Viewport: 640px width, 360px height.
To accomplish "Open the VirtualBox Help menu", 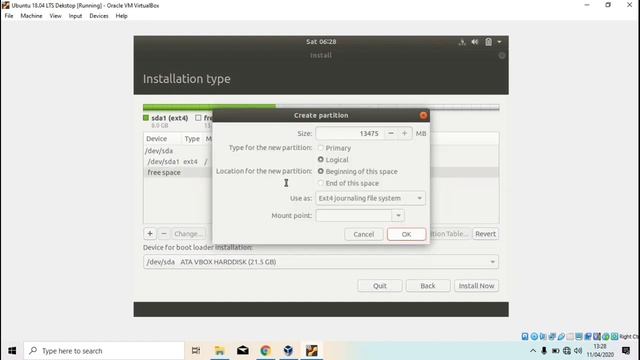I will [x=121, y=16].
